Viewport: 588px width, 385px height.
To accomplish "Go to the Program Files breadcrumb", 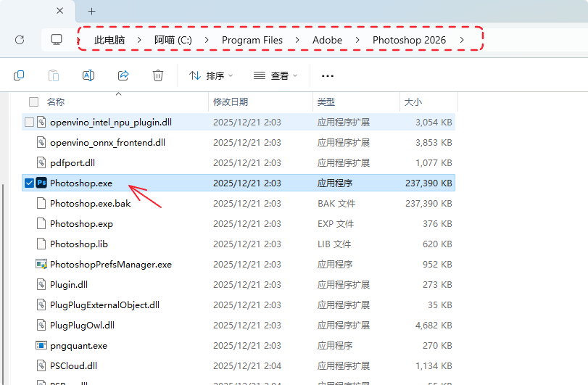I will (252, 40).
